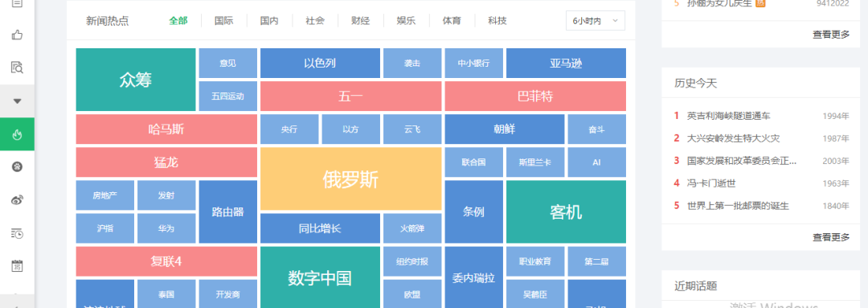Open the 华为 topic tile
This screenshot has width=868, height=308.
[166, 228]
